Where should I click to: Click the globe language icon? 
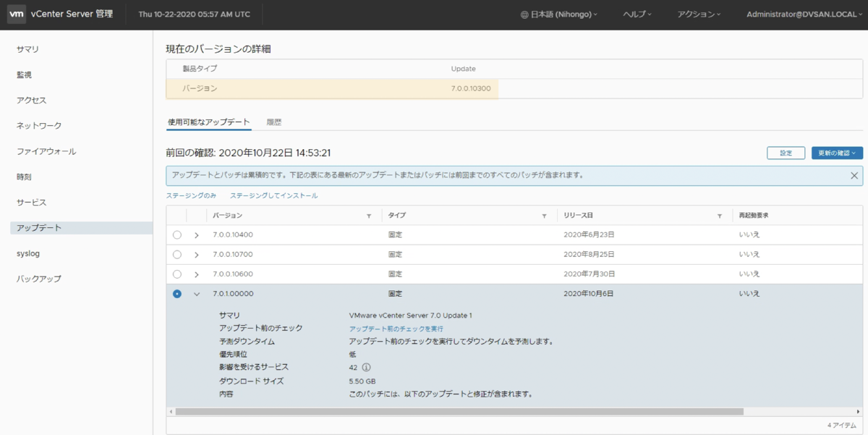pyautogui.click(x=524, y=14)
